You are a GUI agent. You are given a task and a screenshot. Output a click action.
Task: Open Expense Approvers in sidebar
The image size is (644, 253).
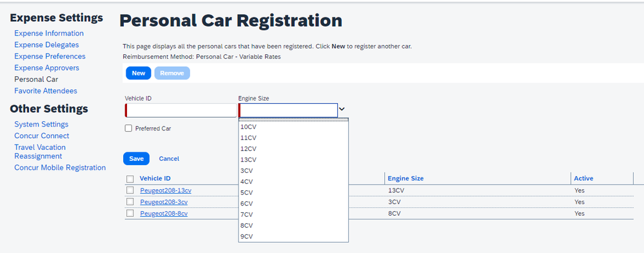pyautogui.click(x=47, y=68)
